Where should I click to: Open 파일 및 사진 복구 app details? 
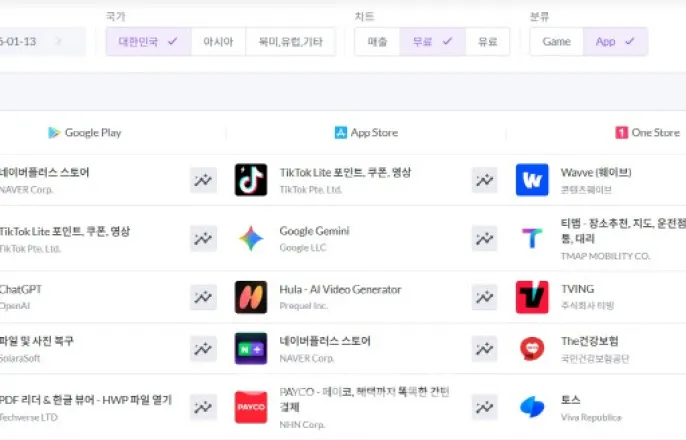[36, 341]
